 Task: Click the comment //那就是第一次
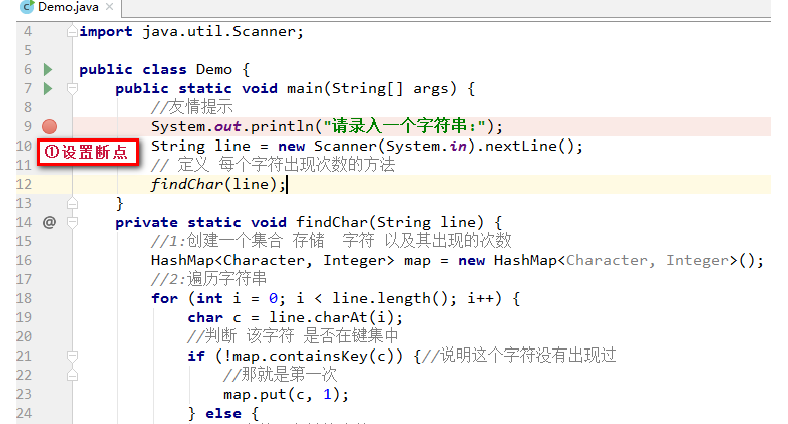tap(280, 375)
